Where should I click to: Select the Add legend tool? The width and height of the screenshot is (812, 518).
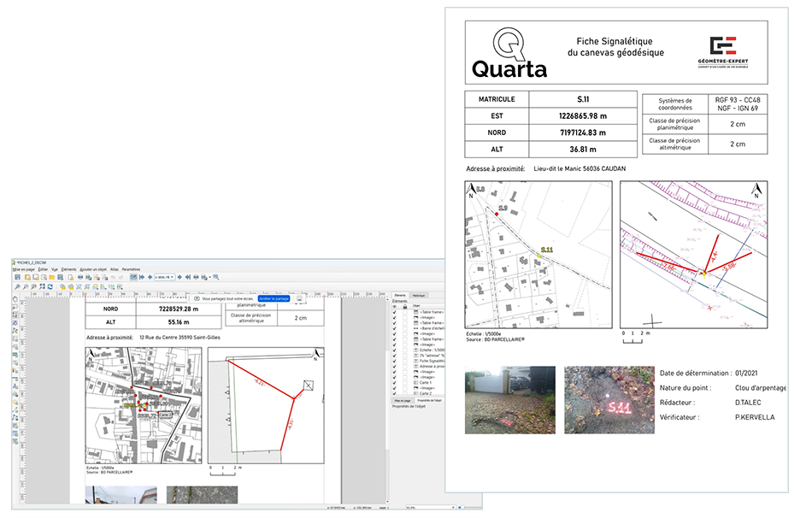pyautogui.click(x=15, y=370)
